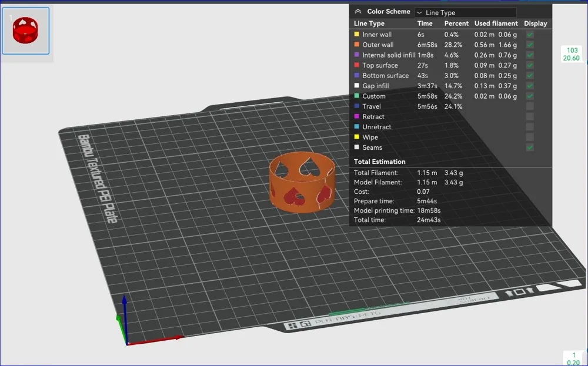Screen dimensions: 588x366
Task: Untick the Outer wall Display checkbox
Action: (x=530, y=45)
